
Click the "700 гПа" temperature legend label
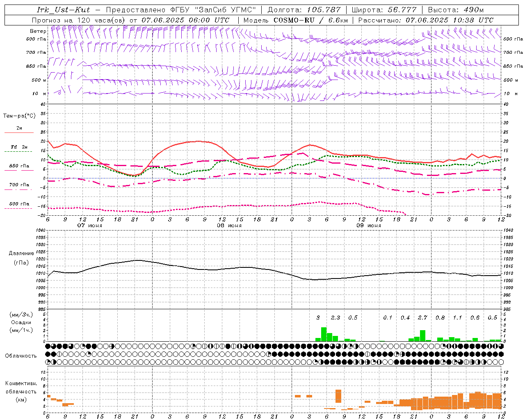point(19,185)
